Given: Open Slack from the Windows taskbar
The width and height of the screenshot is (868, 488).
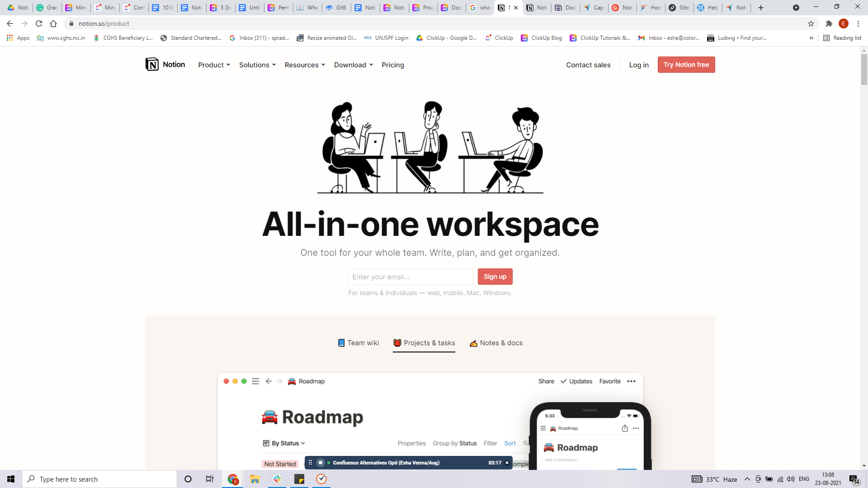Looking at the screenshot, I should point(277,479).
